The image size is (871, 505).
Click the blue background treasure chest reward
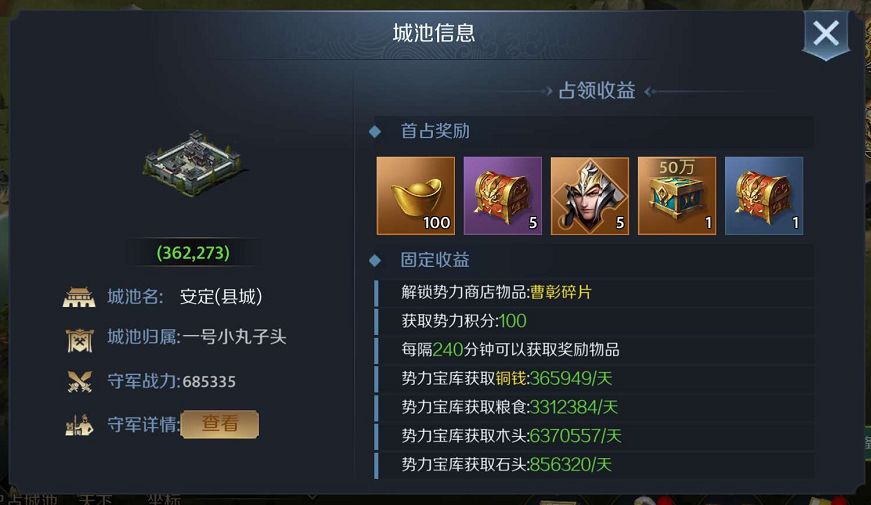(x=764, y=196)
